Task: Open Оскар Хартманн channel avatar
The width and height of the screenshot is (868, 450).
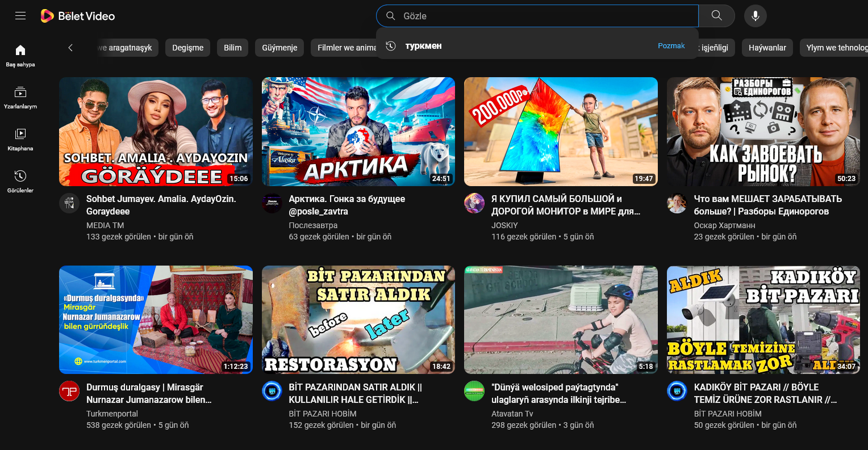Action: [677, 203]
